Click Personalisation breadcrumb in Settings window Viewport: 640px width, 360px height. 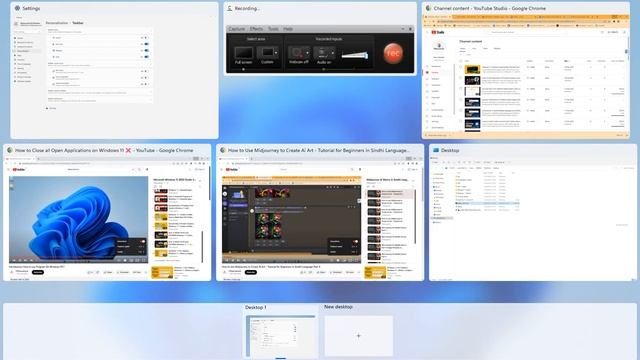57,23
